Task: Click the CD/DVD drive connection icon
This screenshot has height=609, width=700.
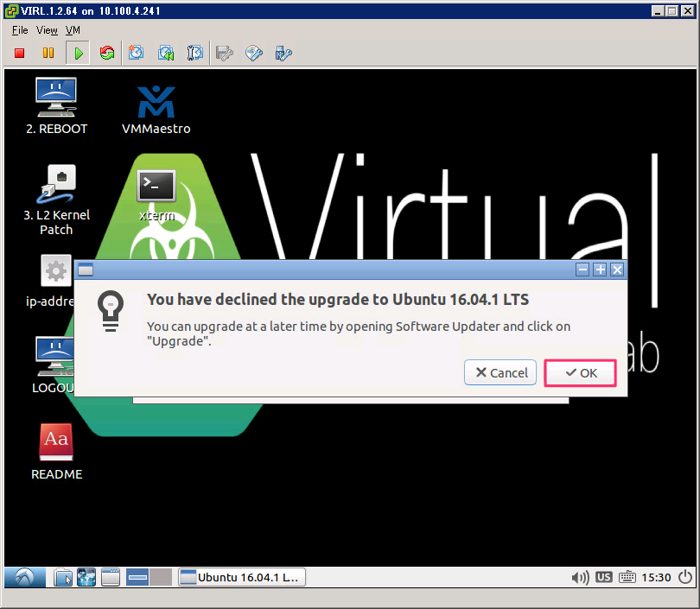Action: [x=254, y=53]
